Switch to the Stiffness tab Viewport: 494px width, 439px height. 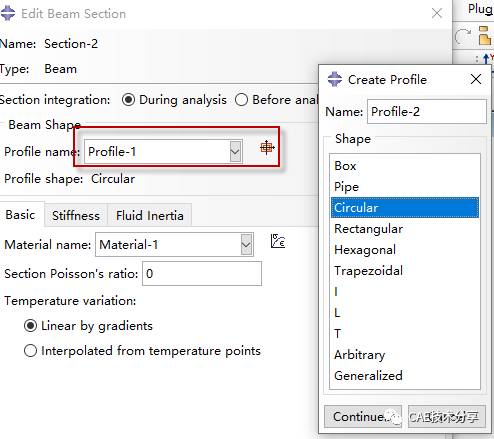(x=76, y=215)
